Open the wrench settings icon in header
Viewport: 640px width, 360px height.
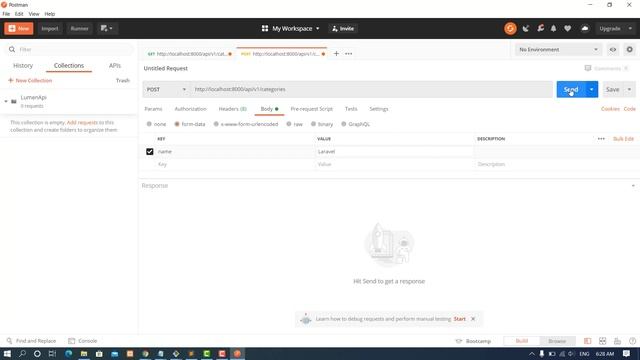coord(540,29)
